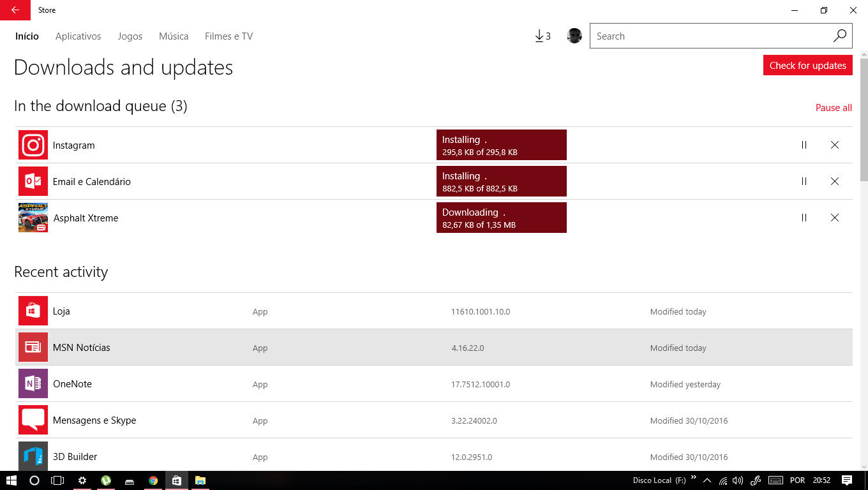Viewport: 868px width, 490px height.
Task: Open Cortana circle on the taskbar
Action: tap(34, 480)
